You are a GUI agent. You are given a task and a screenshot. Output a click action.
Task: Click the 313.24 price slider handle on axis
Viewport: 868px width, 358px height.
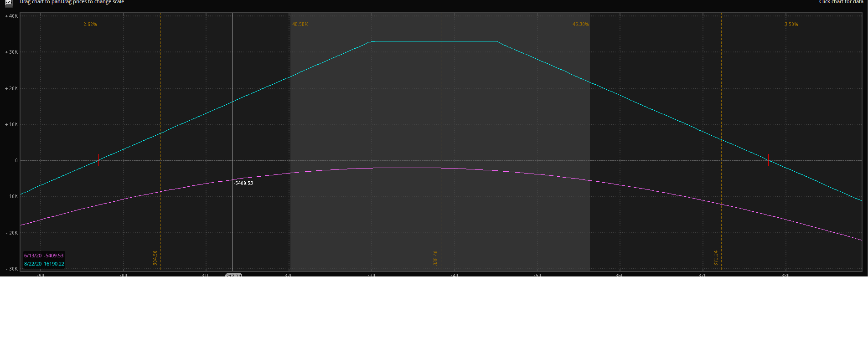click(x=233, y=275)
